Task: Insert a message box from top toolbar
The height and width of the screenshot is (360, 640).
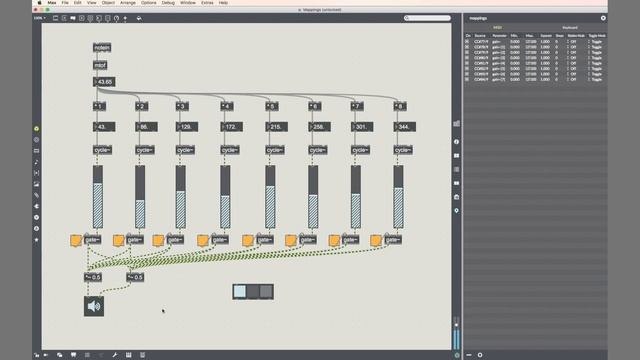Action: pos(64,18)
